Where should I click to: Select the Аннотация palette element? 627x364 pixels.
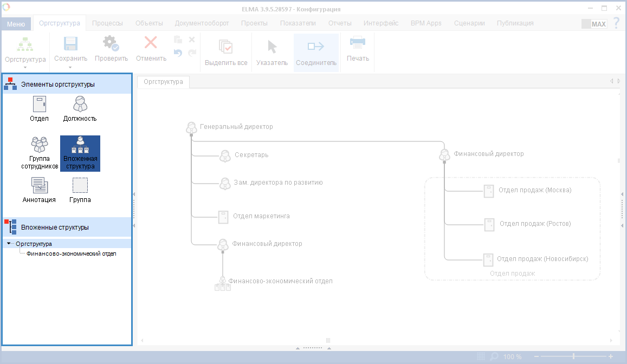pos(39,190)
